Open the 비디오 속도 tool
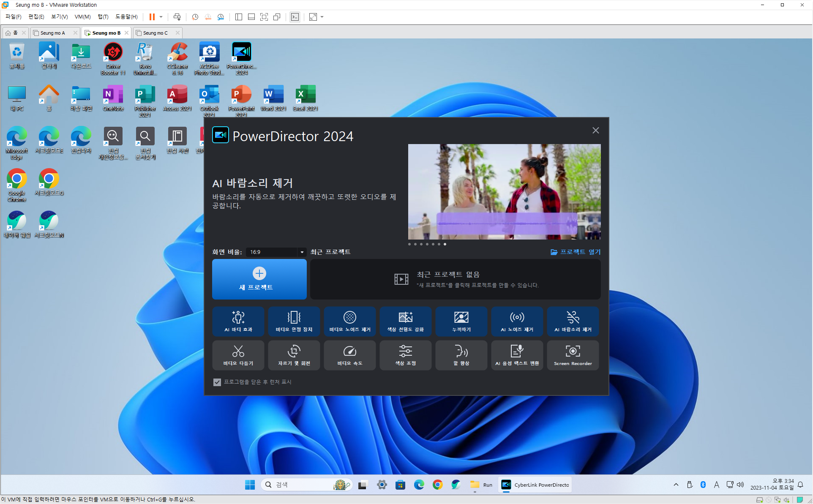 [349, 355]
